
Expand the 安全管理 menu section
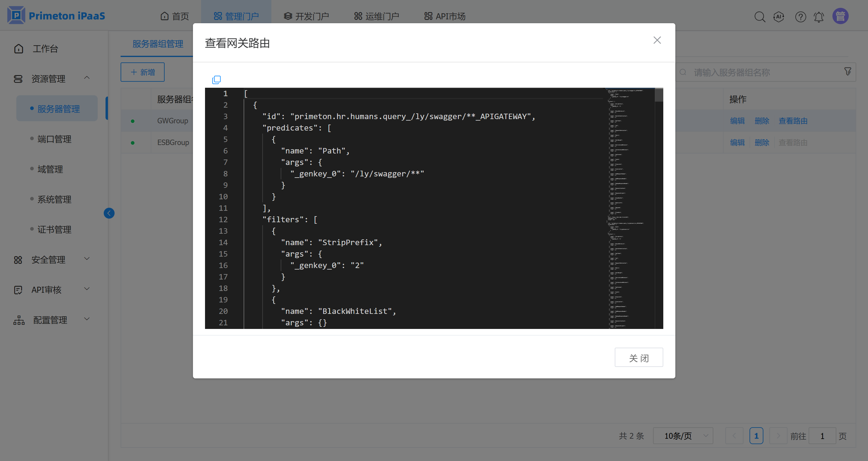point(87,259)
